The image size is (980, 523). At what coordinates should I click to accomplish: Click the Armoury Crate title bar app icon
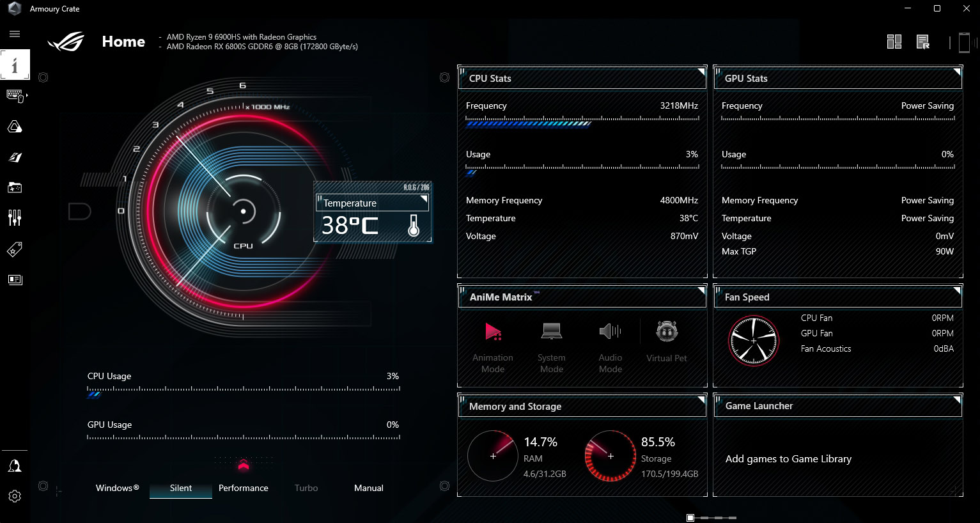[x=15, y=9]
